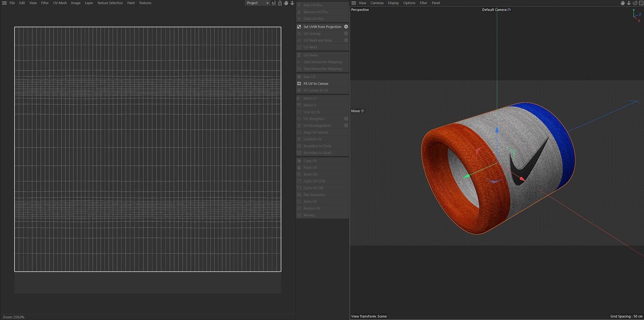
Task: Open the Paint menu
Action: pyautogui.click(x=131, y=3)
